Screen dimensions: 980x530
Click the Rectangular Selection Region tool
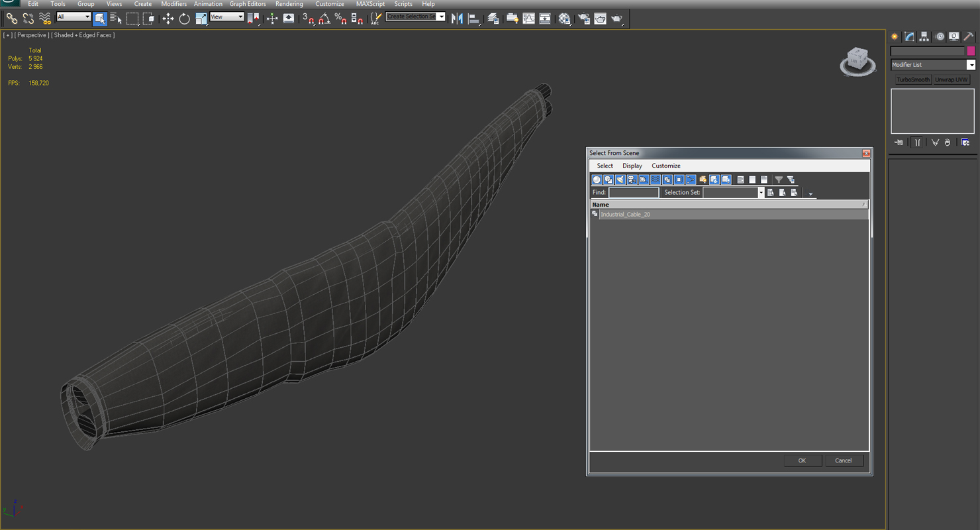[x=132, y=19]
